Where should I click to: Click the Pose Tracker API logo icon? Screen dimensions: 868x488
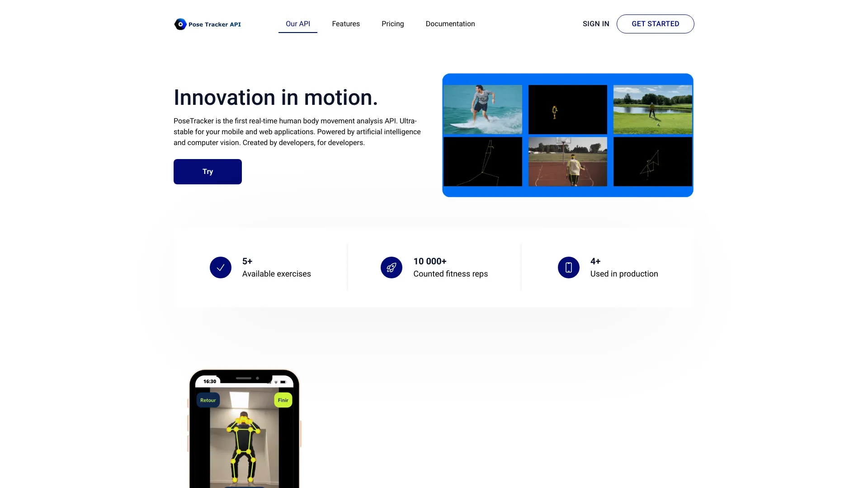pos(179,24)
